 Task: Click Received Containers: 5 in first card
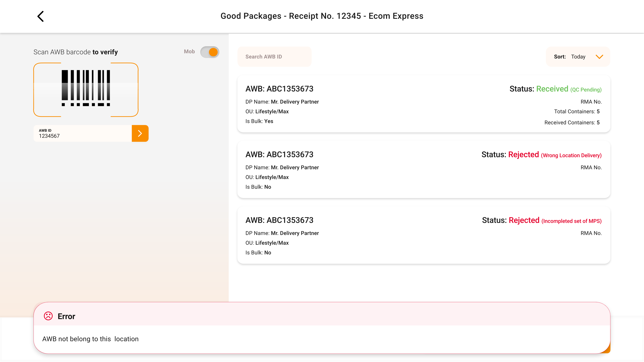pyautogui.click(x=572, y=122)
